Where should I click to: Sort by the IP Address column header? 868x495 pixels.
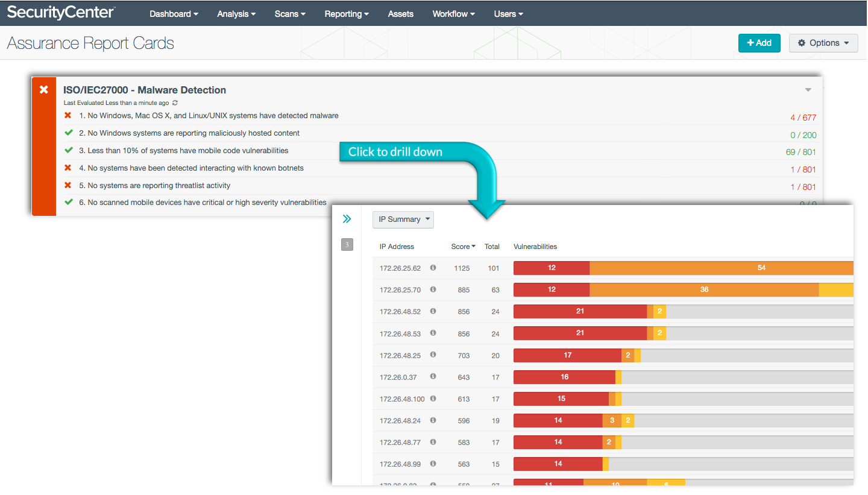pyautogui.click(x=397, y=247)
